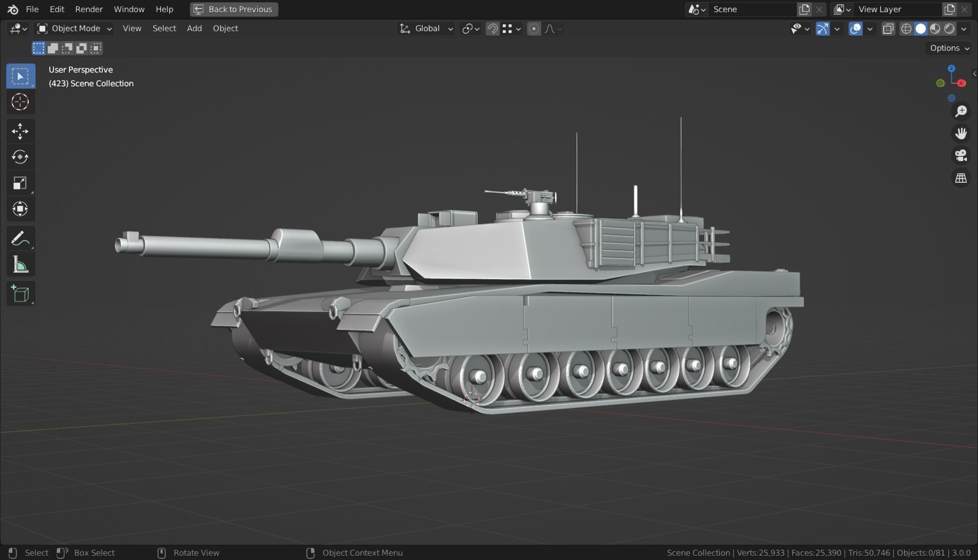Expand the sidebar using small arrow
This screenshot has height=560, width=978.
point(974,74)
